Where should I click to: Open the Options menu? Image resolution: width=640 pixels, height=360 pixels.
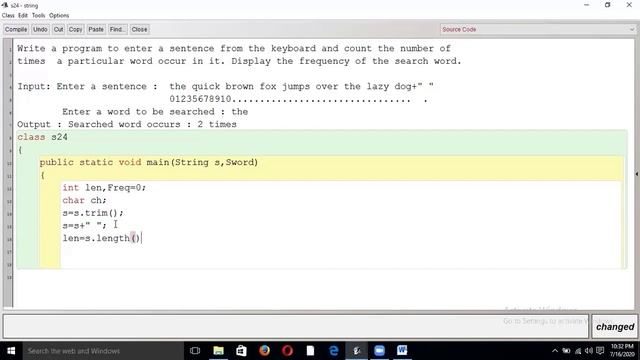pyautogui.click(x=59, y=16)
